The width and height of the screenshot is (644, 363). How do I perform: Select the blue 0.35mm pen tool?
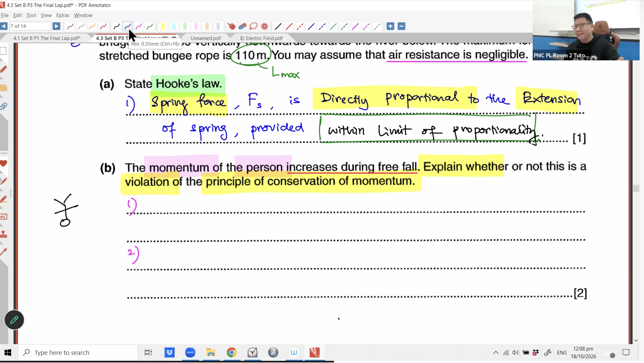[127, 26]
